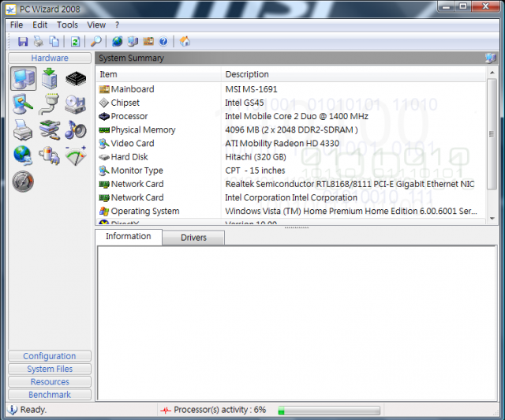The image size is (505, 420).
Task: Select the Network globe icon in Hardware
Action: (x=23, y=156)
